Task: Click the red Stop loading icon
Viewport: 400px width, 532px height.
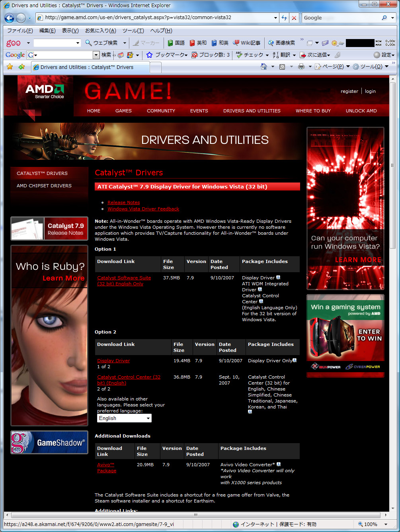Action: pyautogui.click(x=294, y=18)
